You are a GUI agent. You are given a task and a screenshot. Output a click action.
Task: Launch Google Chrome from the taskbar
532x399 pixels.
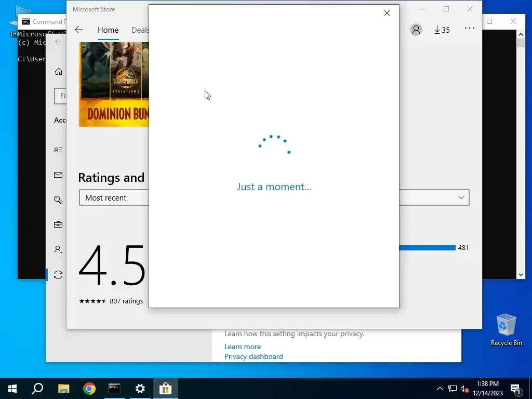(x=89, y=389)
